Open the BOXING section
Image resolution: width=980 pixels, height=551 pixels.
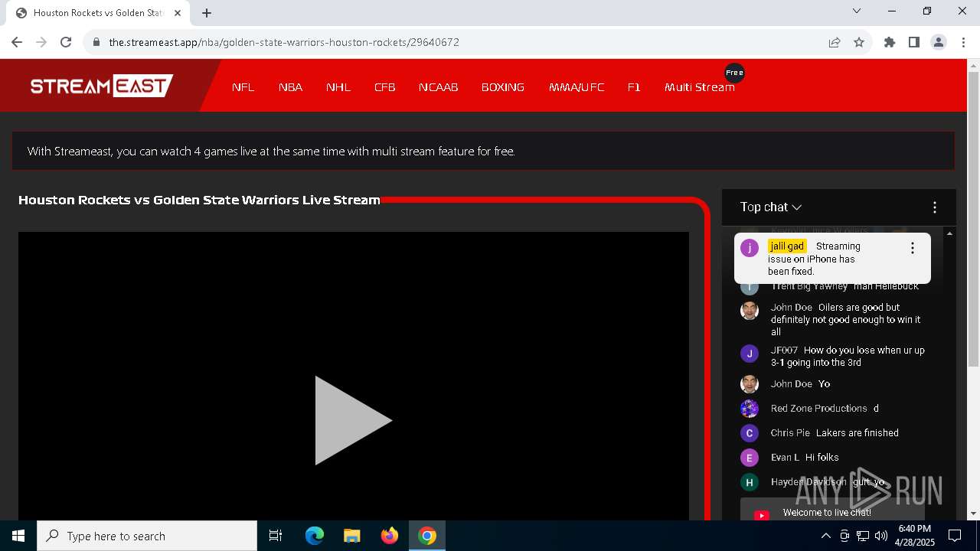pyautogui.click(x=502, y=87)
